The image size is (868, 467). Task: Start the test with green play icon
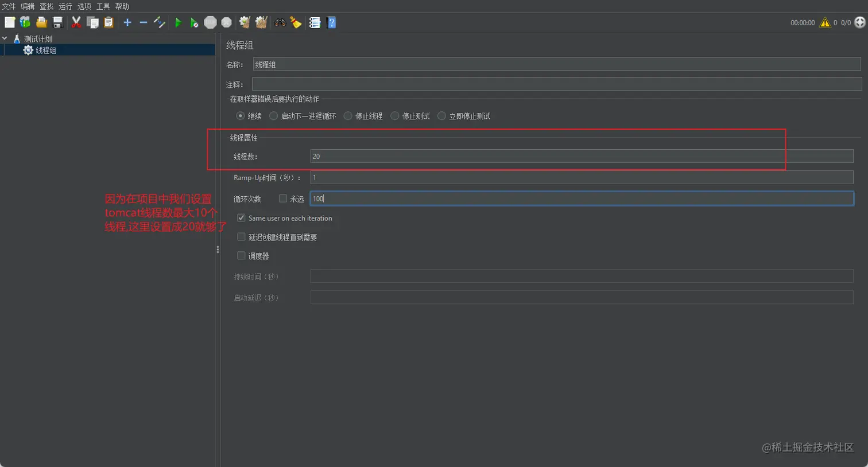[178, 22]
